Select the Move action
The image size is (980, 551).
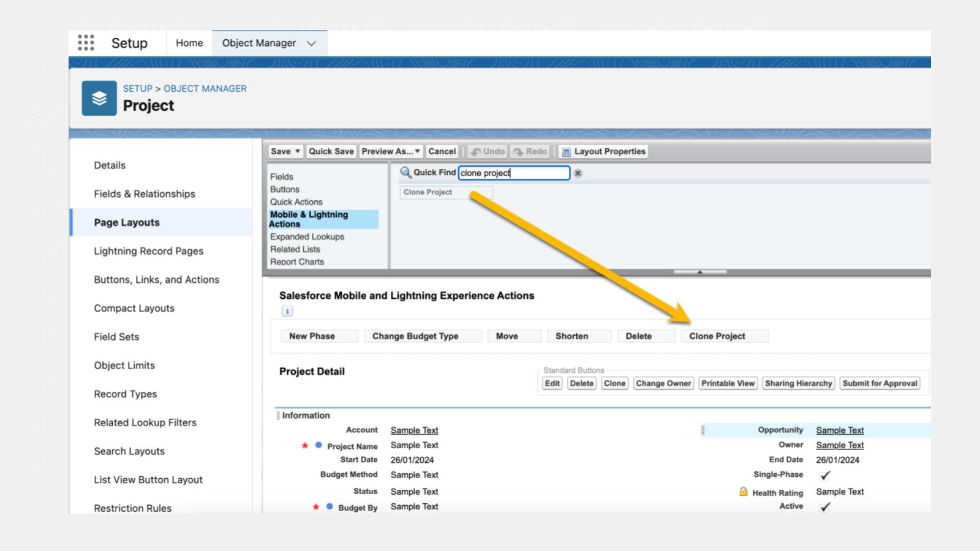(x=514, y=336)
